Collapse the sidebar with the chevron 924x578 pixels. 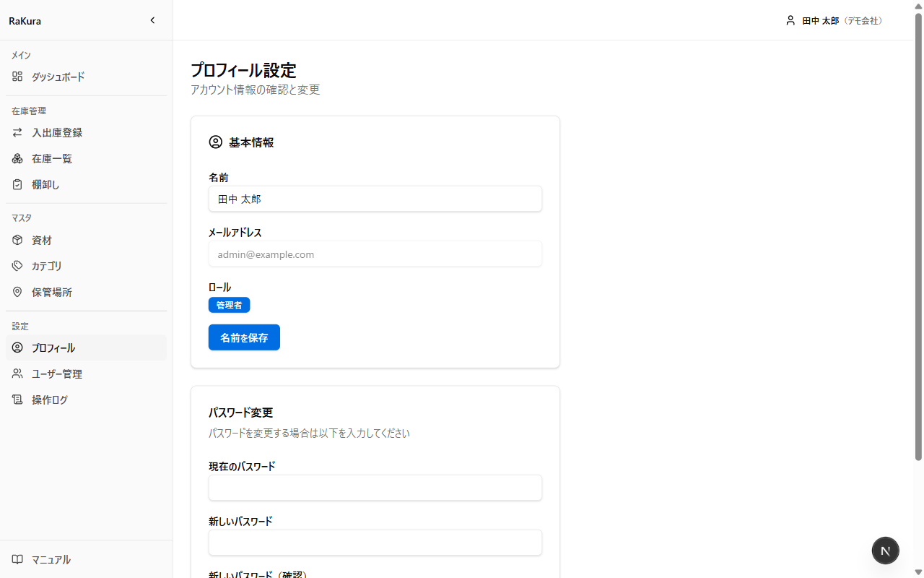tap(152, 20)
